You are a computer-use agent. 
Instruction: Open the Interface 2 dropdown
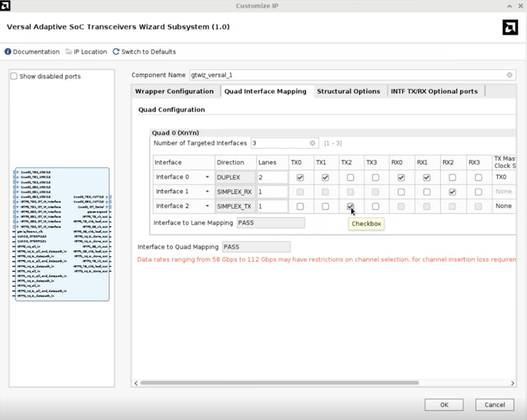[x=208, y=206]
